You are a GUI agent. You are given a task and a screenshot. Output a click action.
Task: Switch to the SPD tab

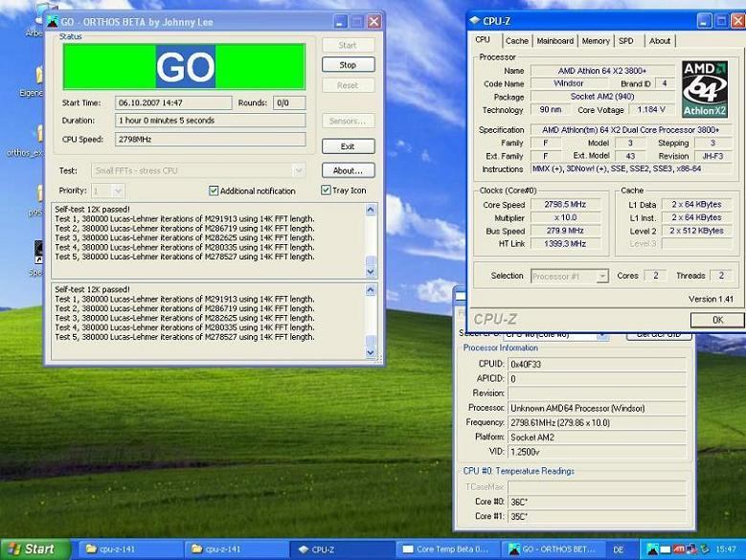[x=626, y=41]
